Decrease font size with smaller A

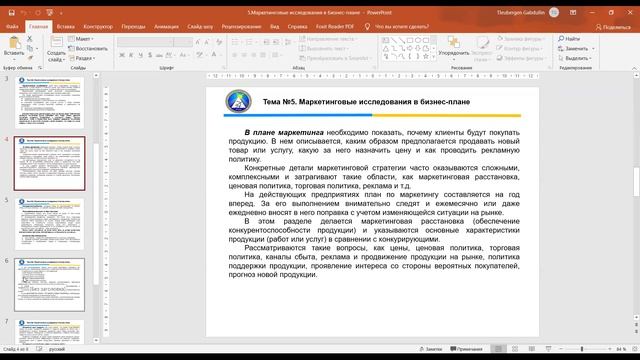click(207, 42)
